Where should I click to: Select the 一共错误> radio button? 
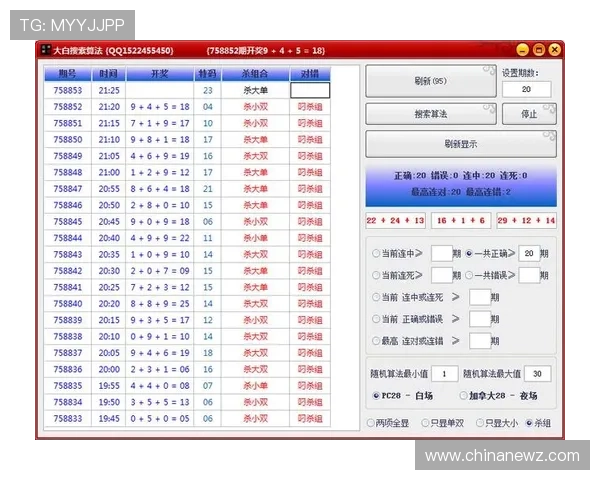[x=469, y=275]
